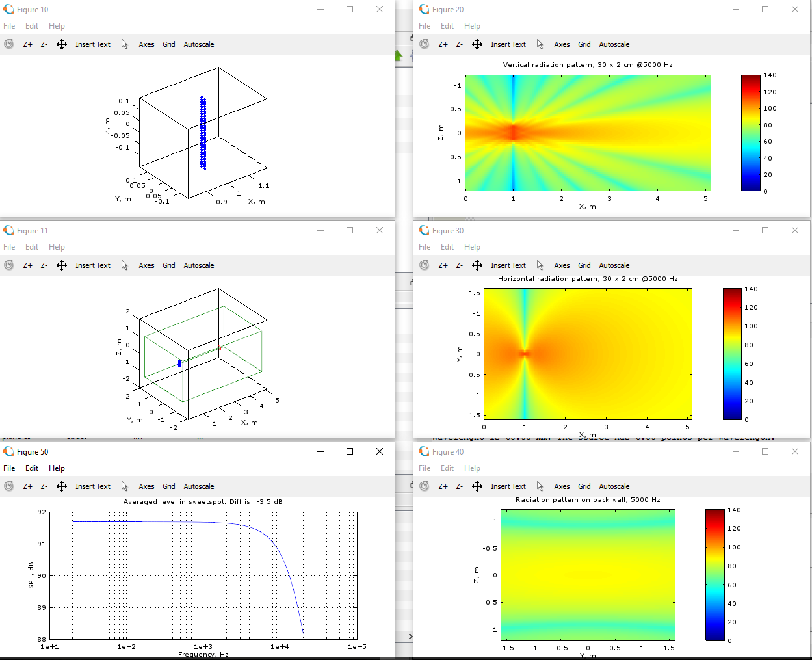Click Z+ zoom in on Figure 20
The image size is (812, 660).
point(443,44)
